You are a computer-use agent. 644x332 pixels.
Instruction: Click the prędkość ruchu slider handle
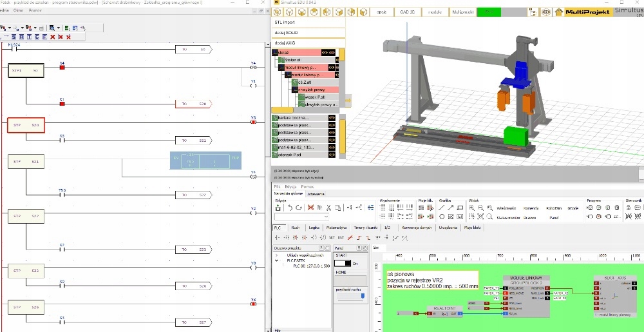(x=363, y=295)
